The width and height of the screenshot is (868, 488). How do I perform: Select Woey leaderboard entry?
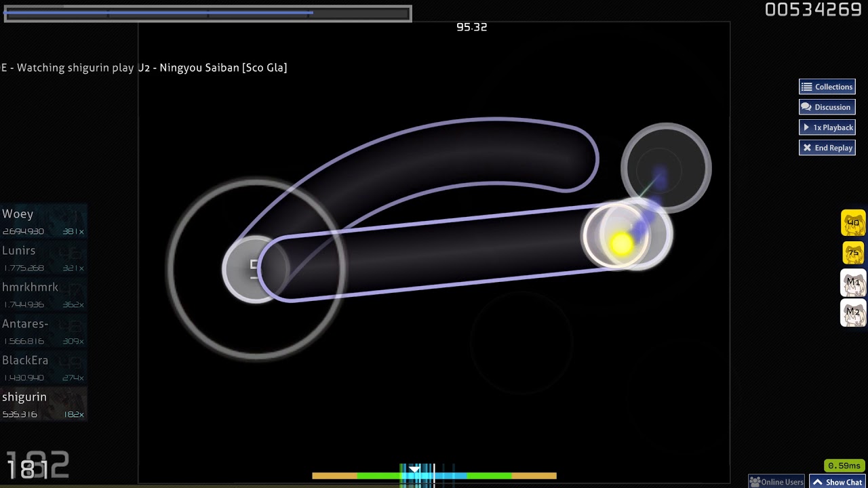(43, 222)
